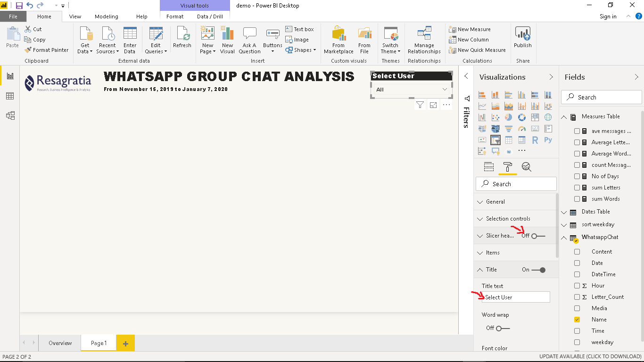Select the Q&A visual icon

[x=495, y=151]
